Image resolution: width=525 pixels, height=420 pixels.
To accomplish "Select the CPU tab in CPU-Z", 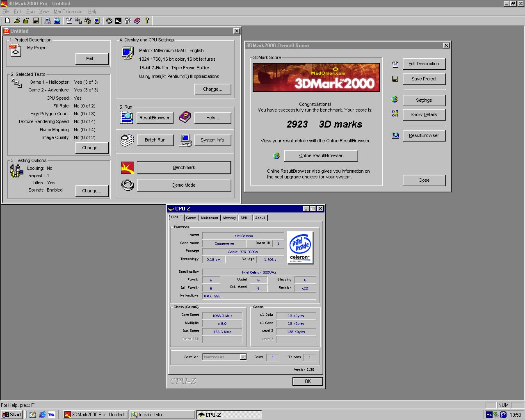I will point(176,217).
